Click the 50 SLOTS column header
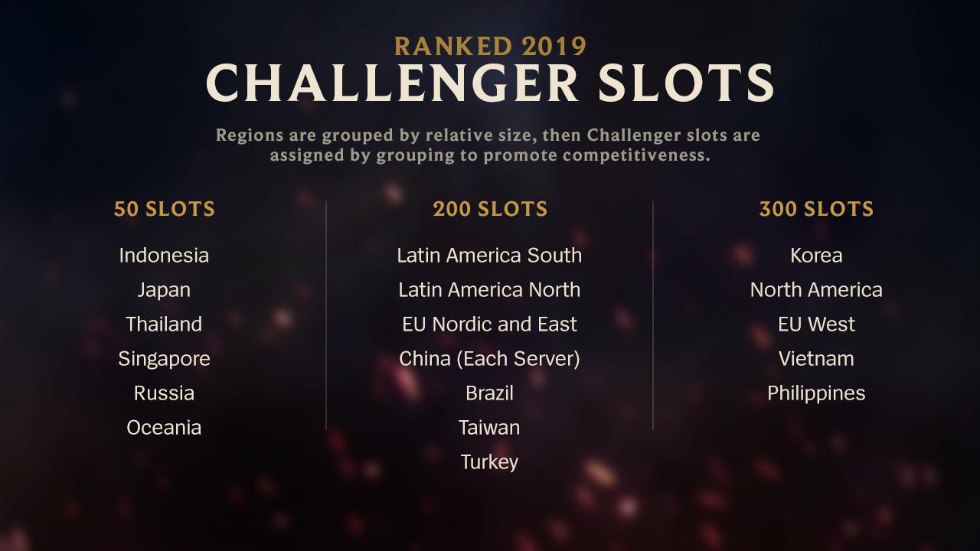 164,209
